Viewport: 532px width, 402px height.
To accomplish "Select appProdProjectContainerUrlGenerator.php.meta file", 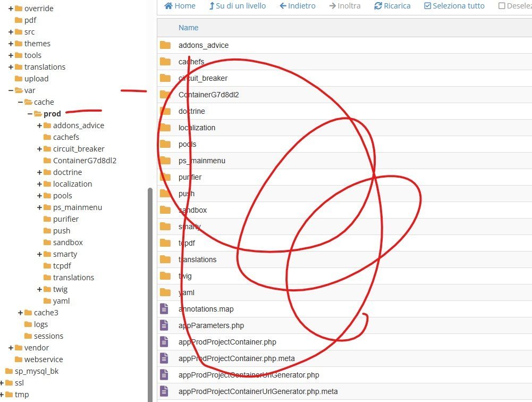I will 258,391.
